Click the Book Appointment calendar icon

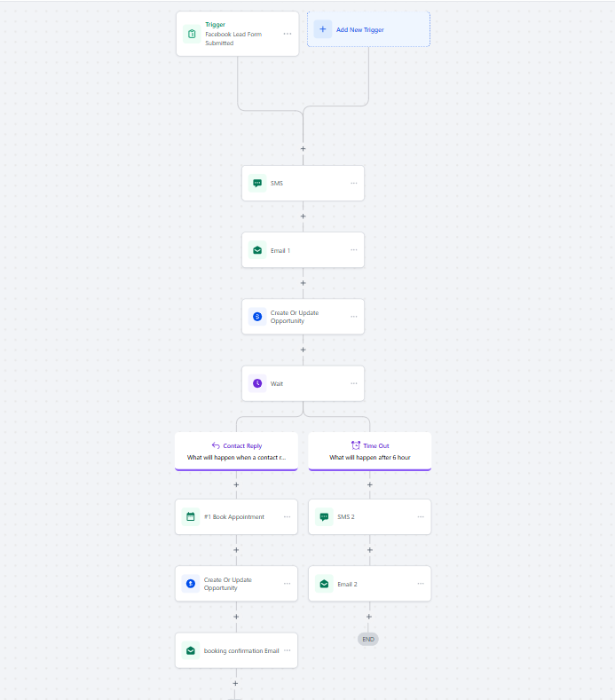[190, 516]
